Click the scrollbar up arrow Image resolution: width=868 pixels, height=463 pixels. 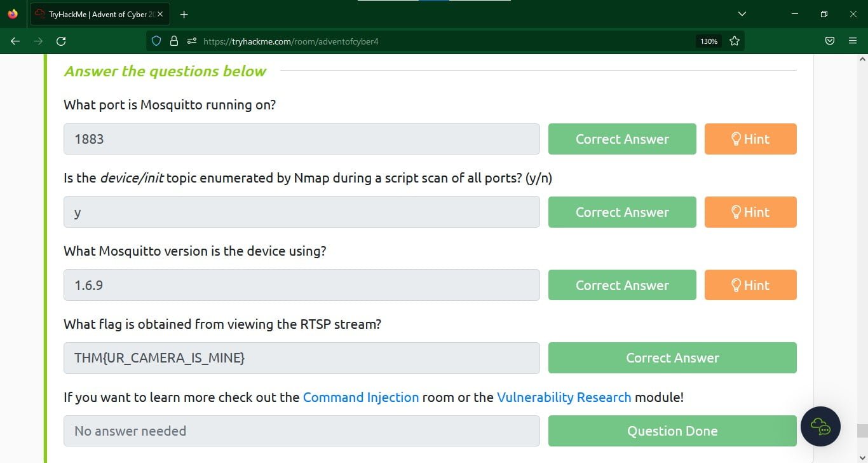862,59
